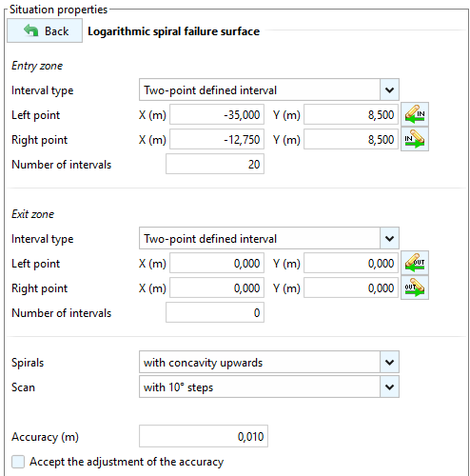Pick entry zone right point graphically (IN icon)

[x=415, y=139]
